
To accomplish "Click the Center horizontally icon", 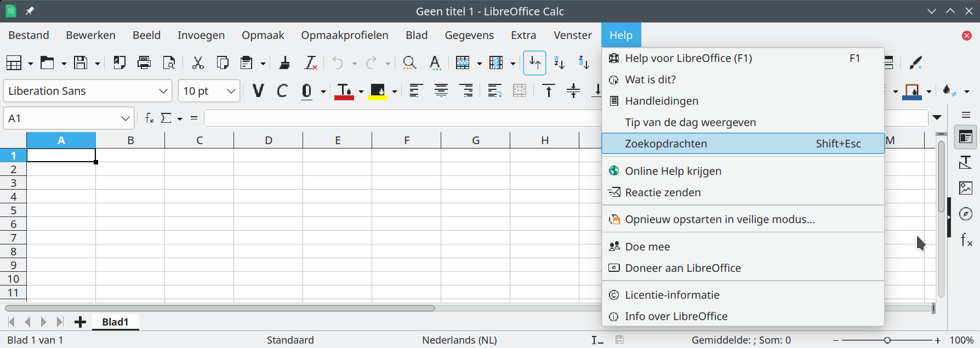I will (441, 91).
